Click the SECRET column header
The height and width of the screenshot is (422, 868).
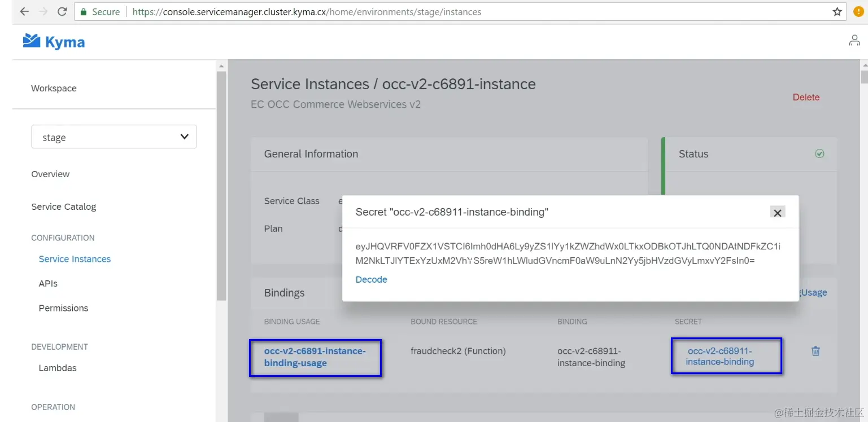[x=688, y=322]
